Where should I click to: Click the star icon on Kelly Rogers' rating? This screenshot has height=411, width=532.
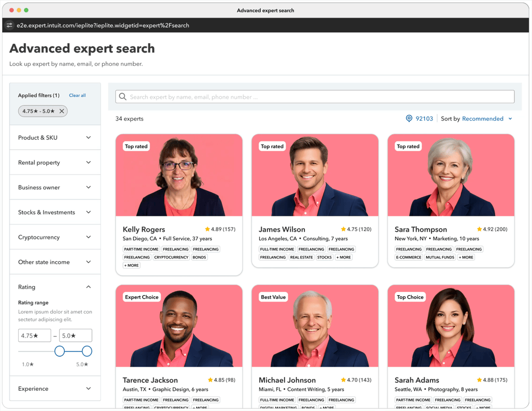(207, 229)
